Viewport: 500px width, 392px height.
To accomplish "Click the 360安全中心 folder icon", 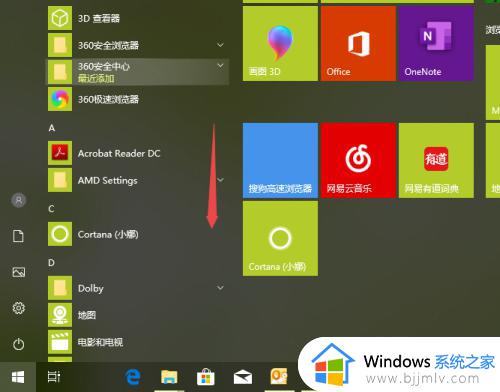I will [x=60, y=72].
